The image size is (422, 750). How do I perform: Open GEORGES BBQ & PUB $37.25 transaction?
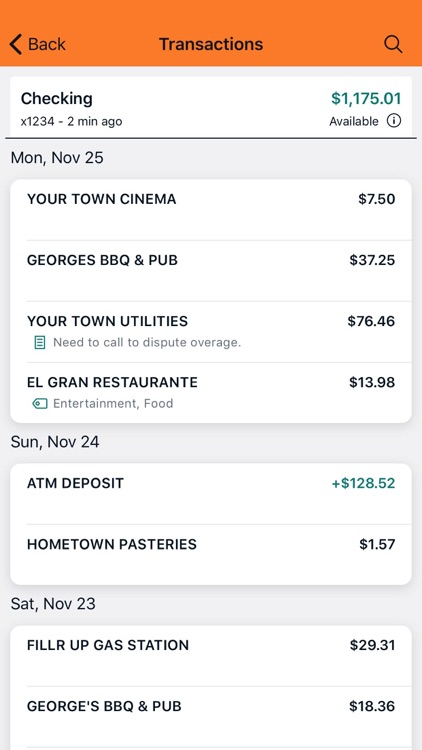(211, 271)
